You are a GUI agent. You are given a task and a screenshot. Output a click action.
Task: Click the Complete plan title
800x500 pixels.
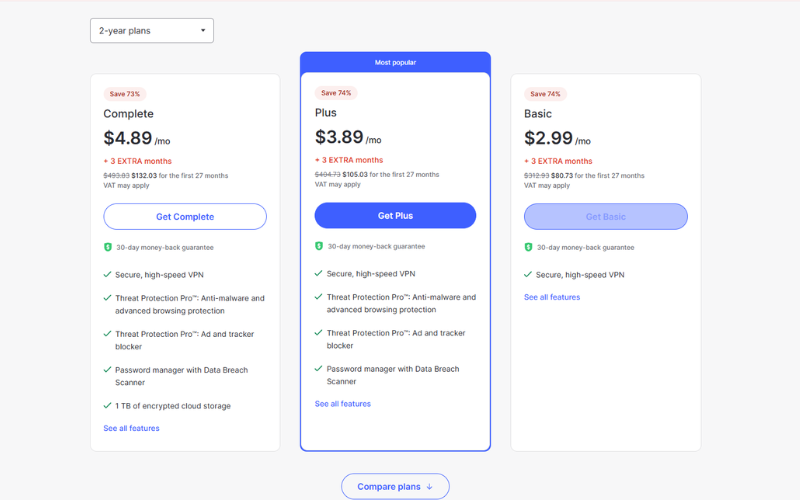coord(129,114)
